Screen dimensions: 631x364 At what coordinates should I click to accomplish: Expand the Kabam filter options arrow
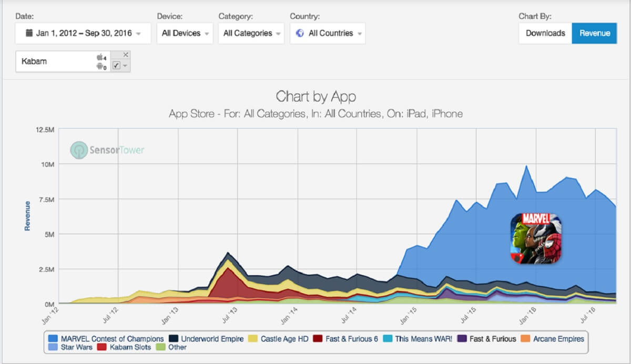[x=126, y=66]
